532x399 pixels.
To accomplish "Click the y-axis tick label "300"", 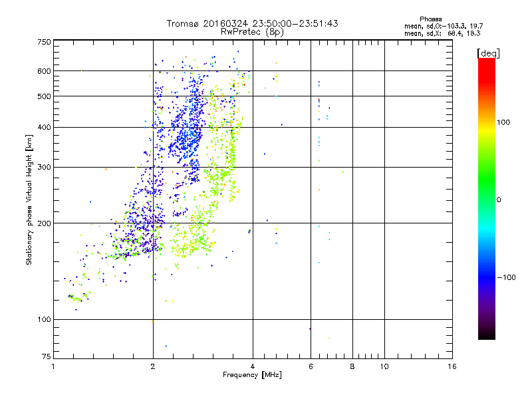I will pyautogui.click(x=44, y=168).
